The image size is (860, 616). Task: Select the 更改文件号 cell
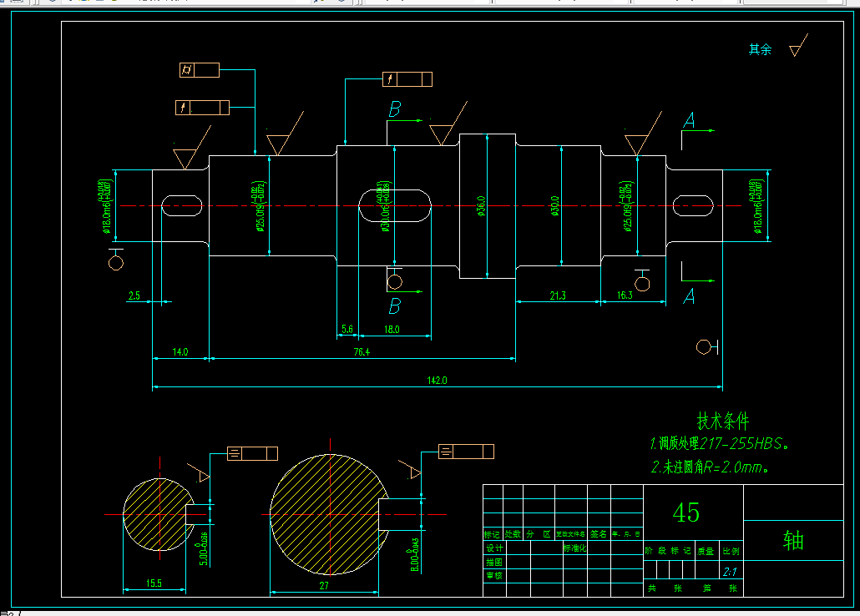click(570, 533)
